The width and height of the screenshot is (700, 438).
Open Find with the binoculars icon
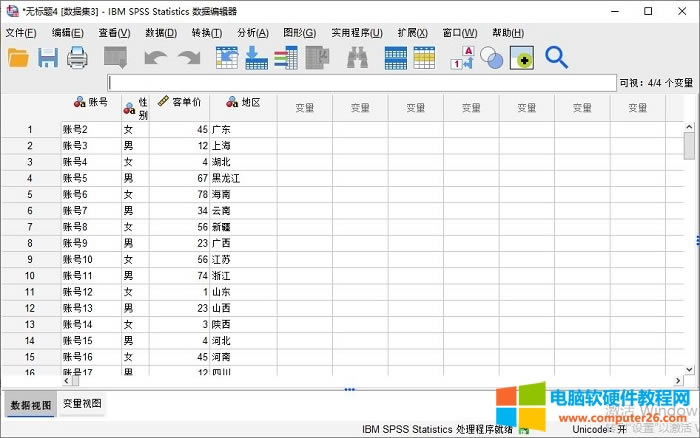click(x=358, y=58)
